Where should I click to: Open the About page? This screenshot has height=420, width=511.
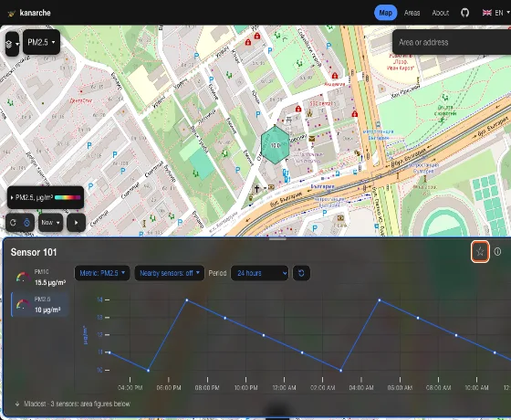click(x=440, y=13)
